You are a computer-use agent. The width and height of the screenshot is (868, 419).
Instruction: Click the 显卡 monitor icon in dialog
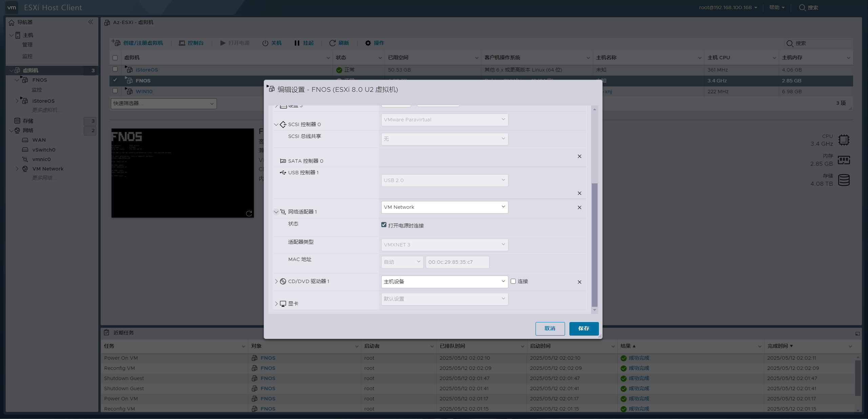(x=283, y=304)
